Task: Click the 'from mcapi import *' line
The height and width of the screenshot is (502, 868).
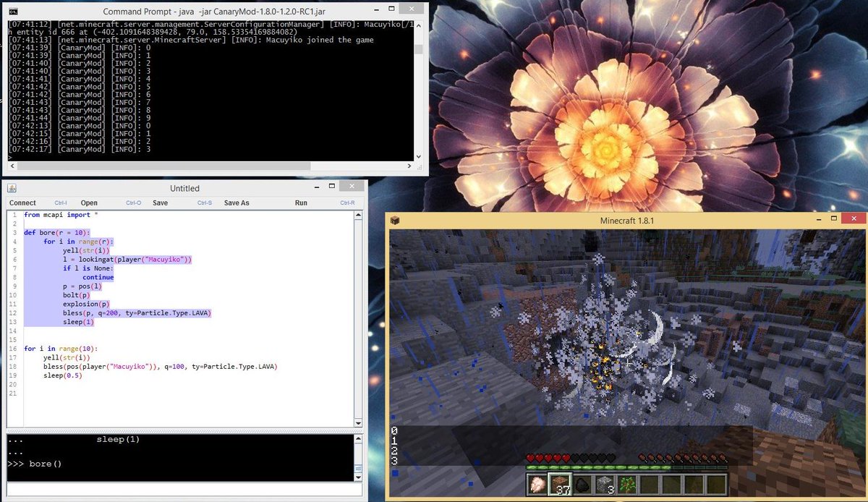Action: [x=61, y=215]
